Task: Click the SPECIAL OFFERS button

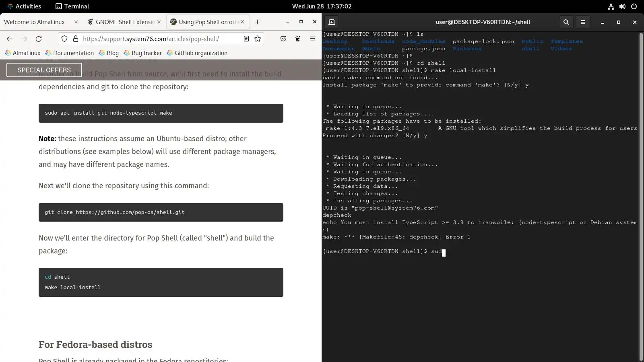Action: point(44,70)
